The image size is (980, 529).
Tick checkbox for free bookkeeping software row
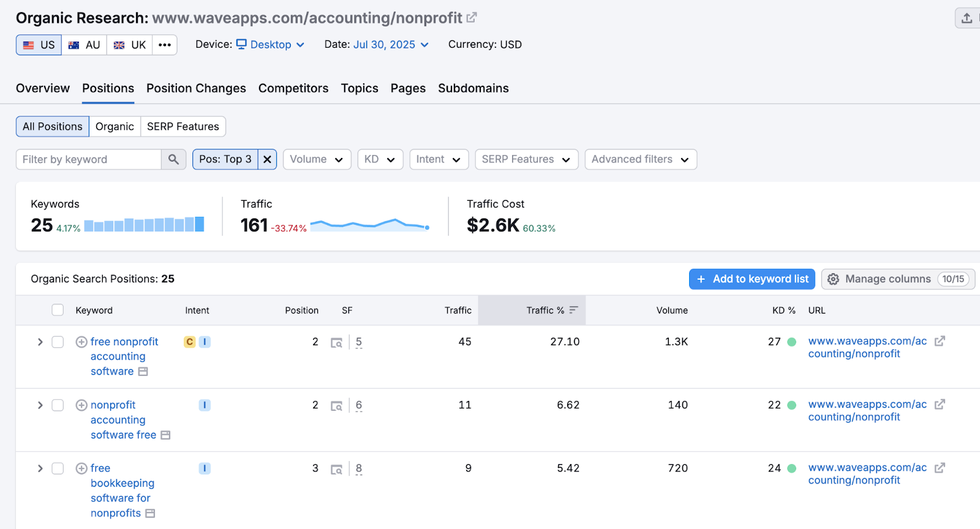tap(58, 468)
